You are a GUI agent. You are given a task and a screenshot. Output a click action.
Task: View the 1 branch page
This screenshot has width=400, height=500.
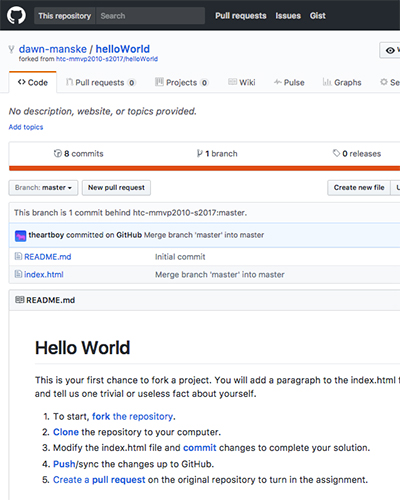coord(217,154)
